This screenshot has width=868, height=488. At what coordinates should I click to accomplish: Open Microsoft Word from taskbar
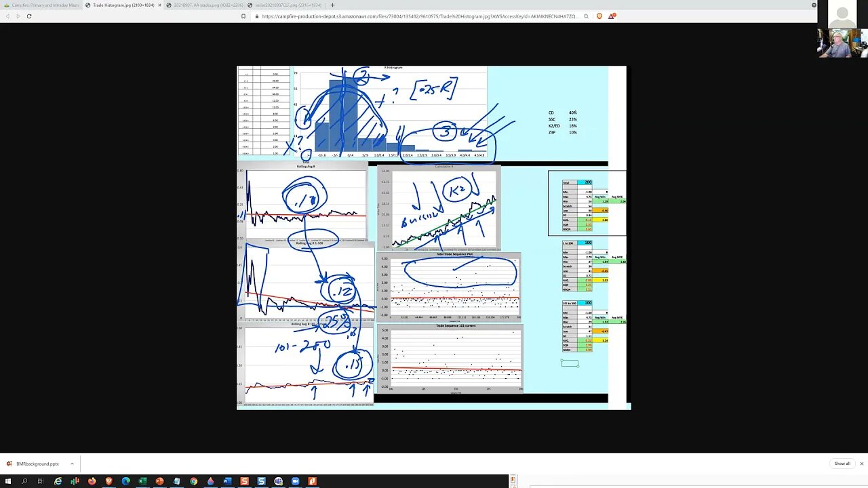click(228, 481)
